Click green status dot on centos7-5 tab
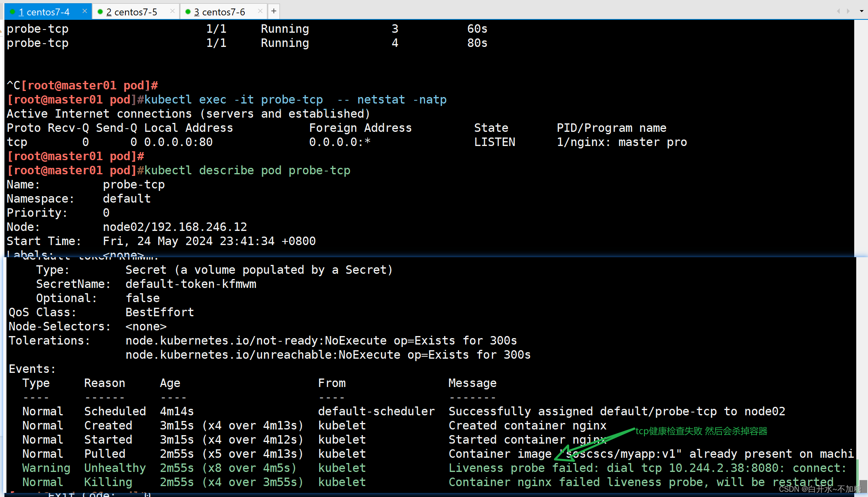 tap(100, 12)
